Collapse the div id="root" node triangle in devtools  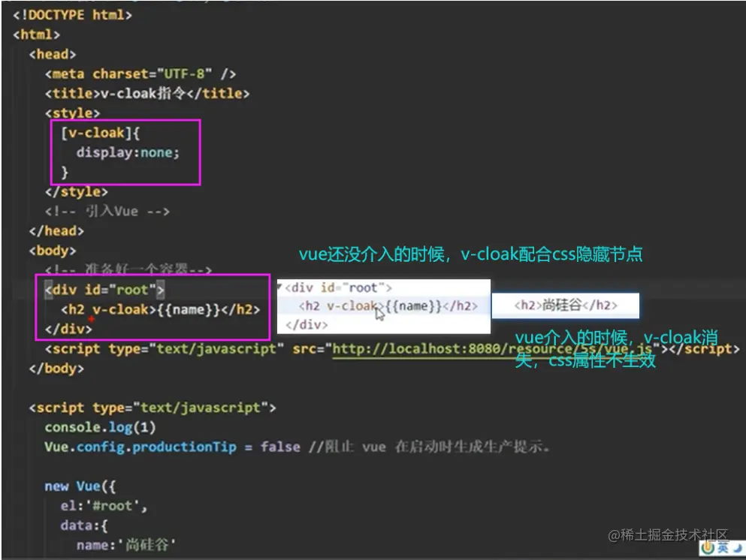pyautogui.click(x=279, y=287)
